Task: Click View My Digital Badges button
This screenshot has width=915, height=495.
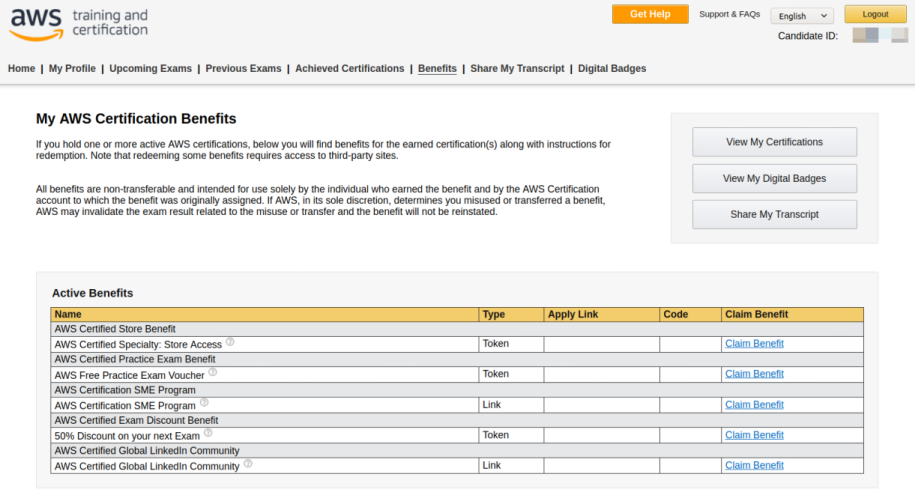Action: 774,178
